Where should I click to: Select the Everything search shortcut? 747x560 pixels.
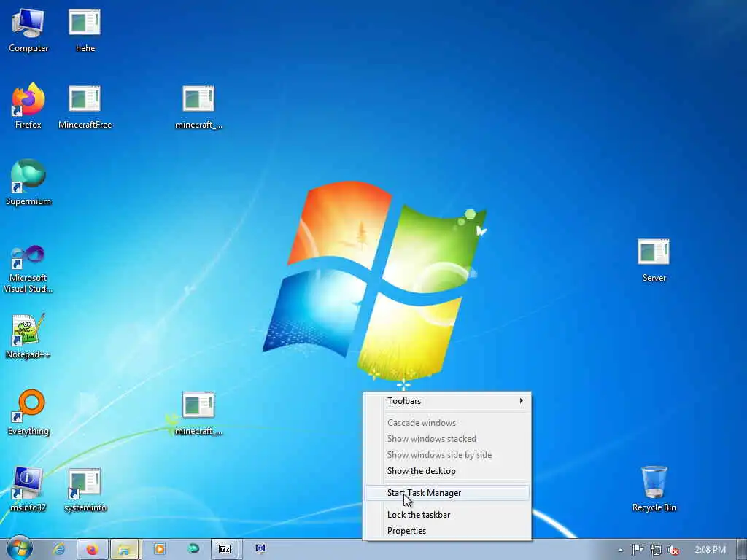tap(28, 413)
